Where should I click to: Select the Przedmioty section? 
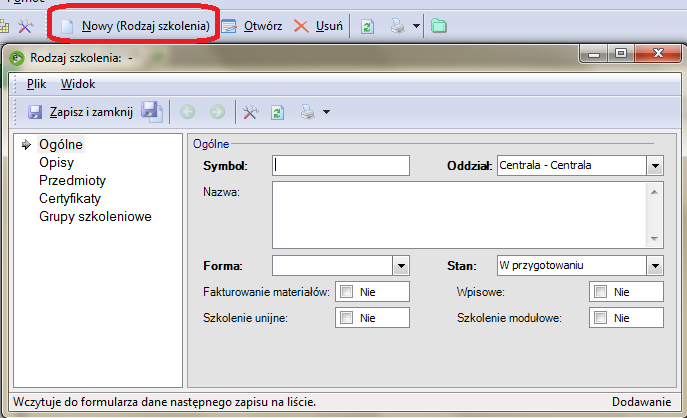point(72,180)
